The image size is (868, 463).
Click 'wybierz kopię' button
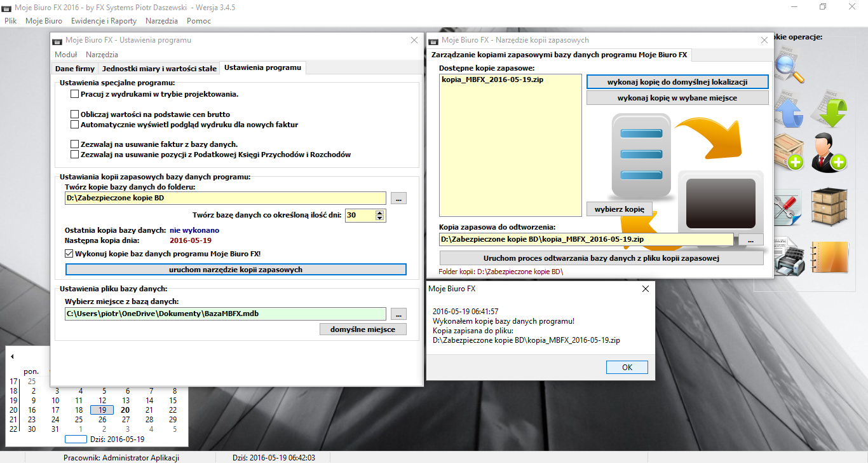pyautogui.click(x=620, y=209)
